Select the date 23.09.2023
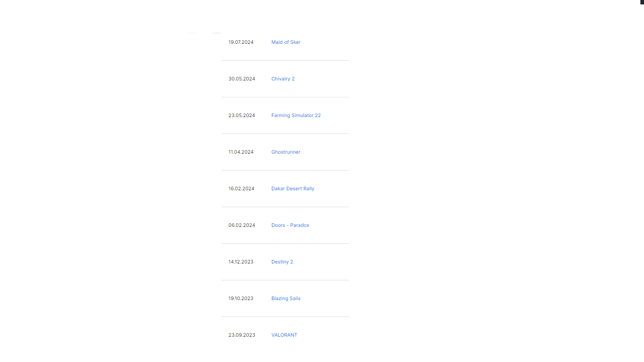The image size is (644, 362). click(x=242, y=335)
